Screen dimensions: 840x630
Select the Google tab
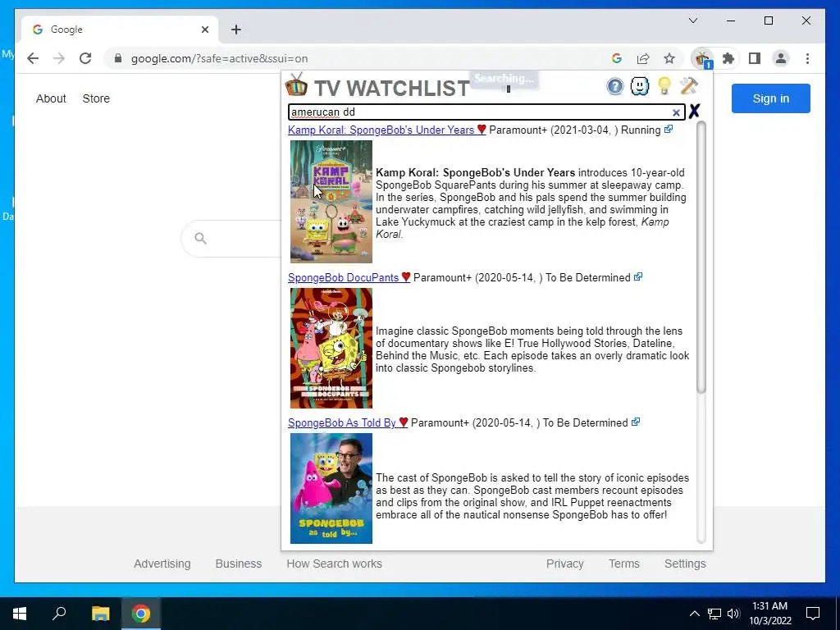pyautogui.click(x=120, y=30)
